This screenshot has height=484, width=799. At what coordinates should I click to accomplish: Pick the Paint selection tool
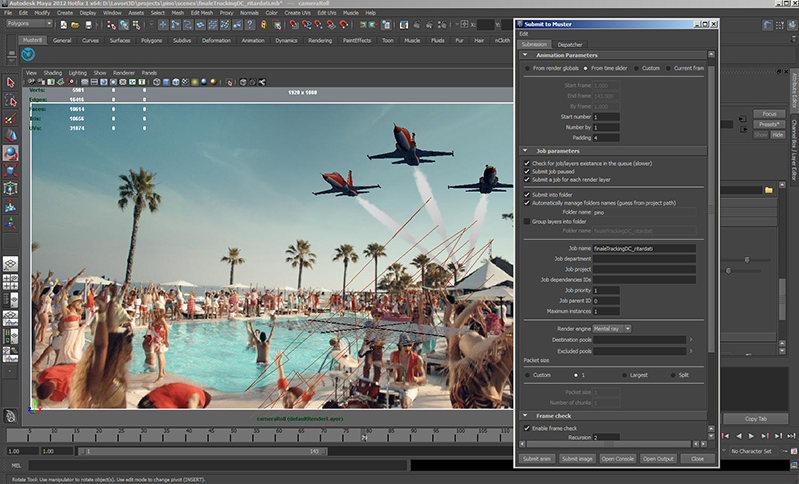pos(10,118)
